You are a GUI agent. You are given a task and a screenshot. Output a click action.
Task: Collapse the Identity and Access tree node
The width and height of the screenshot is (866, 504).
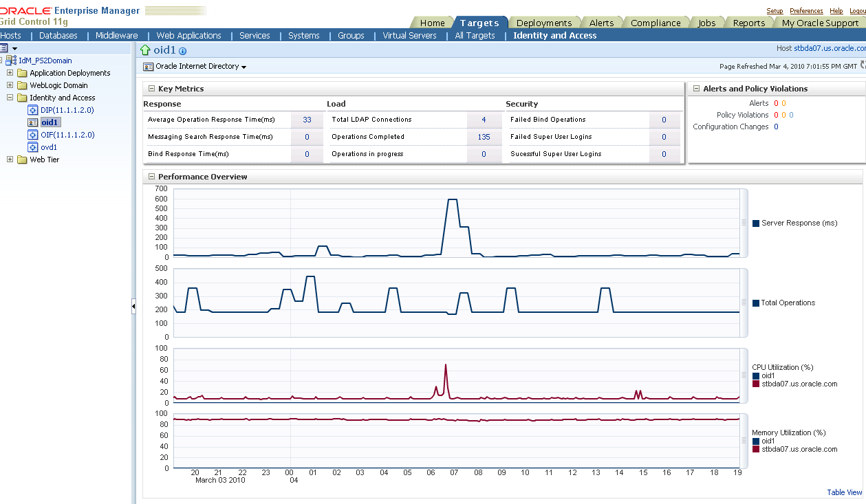[10, 98]
